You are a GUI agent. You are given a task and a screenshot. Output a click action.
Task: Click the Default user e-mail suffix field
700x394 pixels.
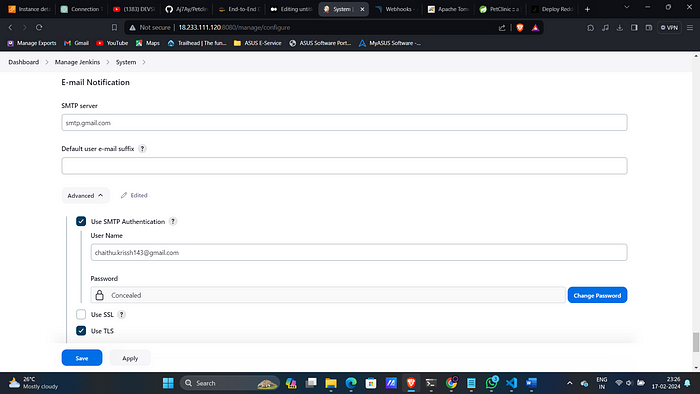click(344, 166)
